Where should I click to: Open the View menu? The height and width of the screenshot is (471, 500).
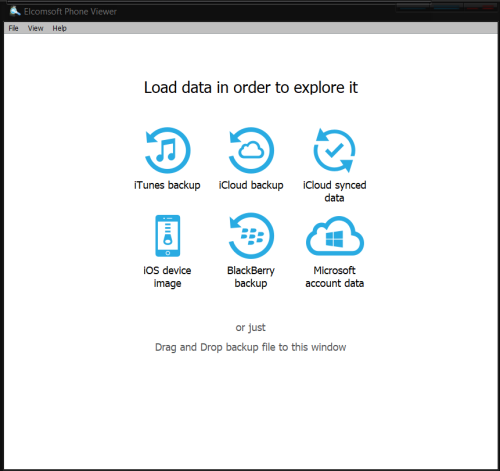point(35,28)
